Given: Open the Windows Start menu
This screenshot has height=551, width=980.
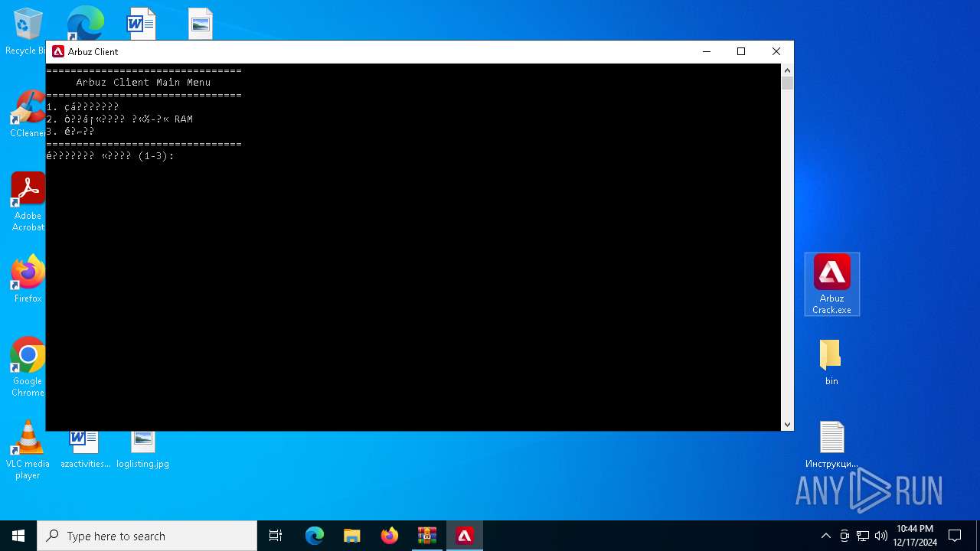Looking at the screenshot, I should pos(18,536).
